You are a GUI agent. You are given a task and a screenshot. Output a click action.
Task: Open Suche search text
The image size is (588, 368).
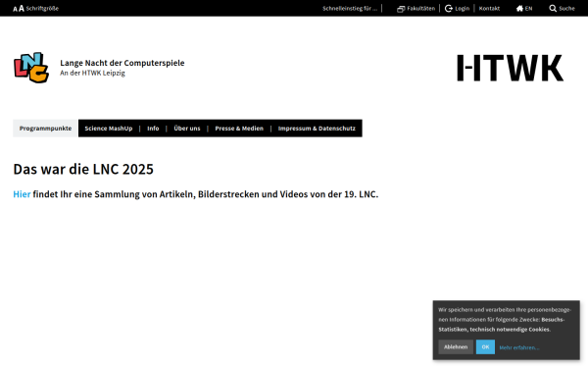point(567,8)
